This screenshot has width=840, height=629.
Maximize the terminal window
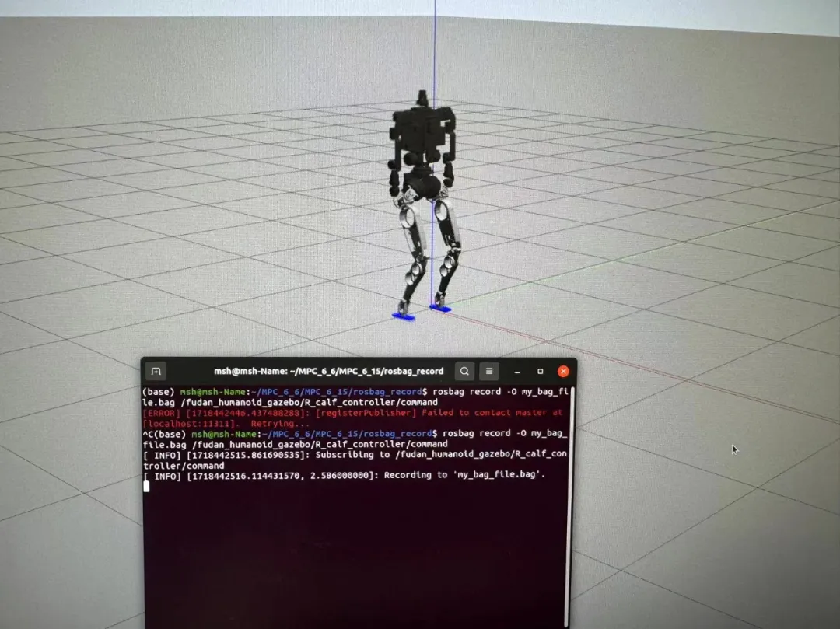click(x=540, y=372)
